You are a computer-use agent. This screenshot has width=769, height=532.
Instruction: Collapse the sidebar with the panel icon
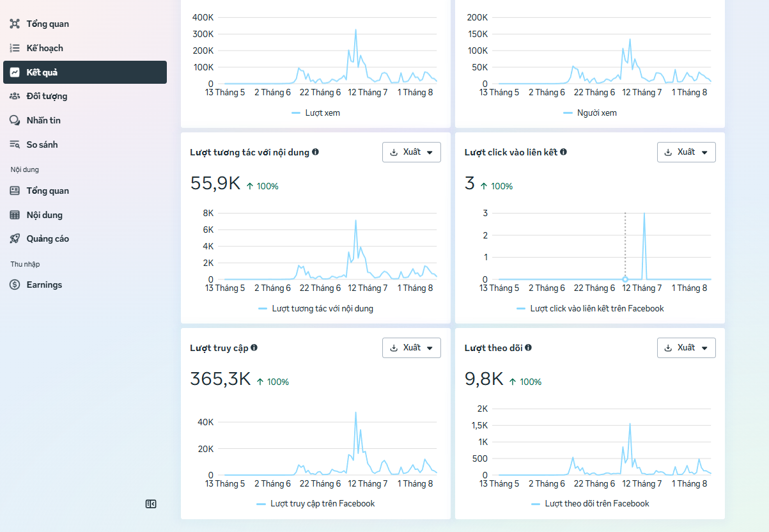point(151,504)
